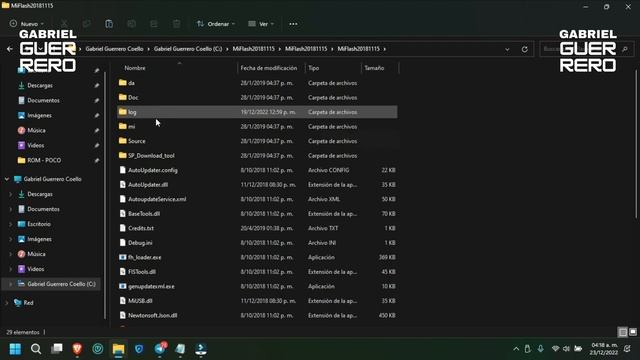Viewport: 640px width, 360px height.
Task: Open address bar history dropdown arrow
Action: coord(507,49)
